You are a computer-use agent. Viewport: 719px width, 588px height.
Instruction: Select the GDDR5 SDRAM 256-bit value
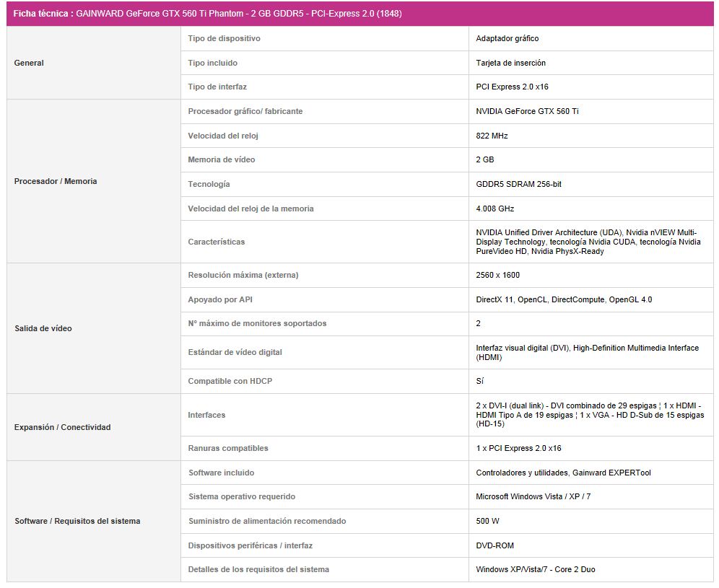pyautogui.click(x=519, y=184)
